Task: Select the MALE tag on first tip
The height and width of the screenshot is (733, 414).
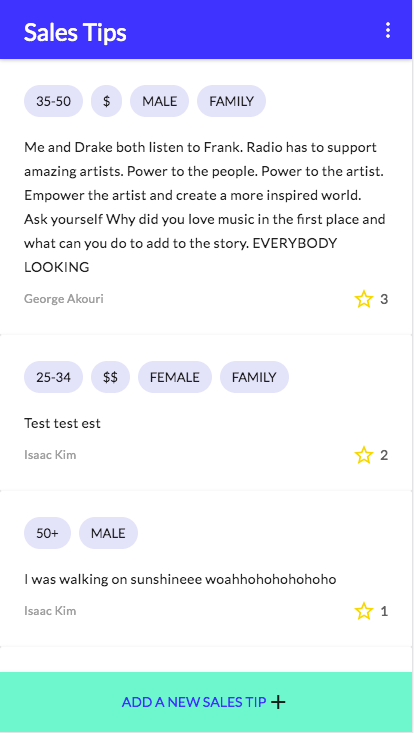Action: pos(159,101)
